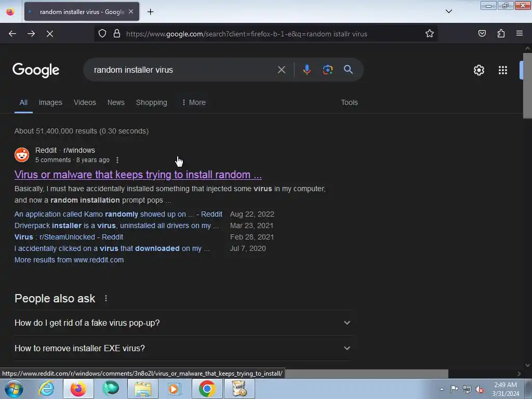Expand 'How to remove installer EXE virus?'
This screenshot has height=399, width=532.
click(x=183, y=348)
